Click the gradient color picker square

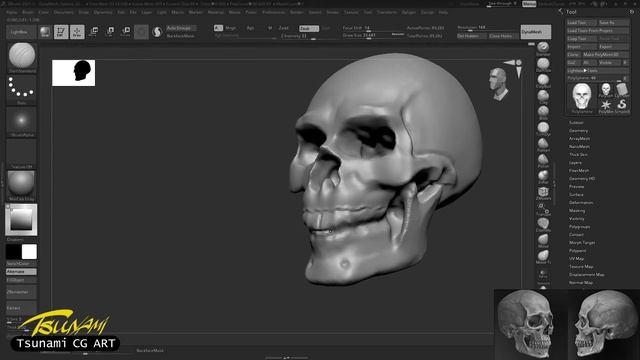point(21,220)
